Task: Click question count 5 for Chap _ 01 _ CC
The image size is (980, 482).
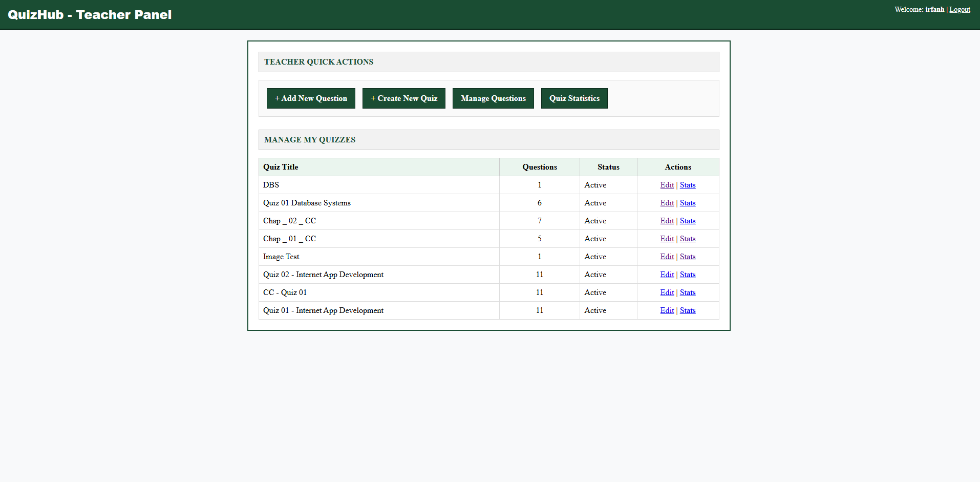Action: [x=540, y=239]
